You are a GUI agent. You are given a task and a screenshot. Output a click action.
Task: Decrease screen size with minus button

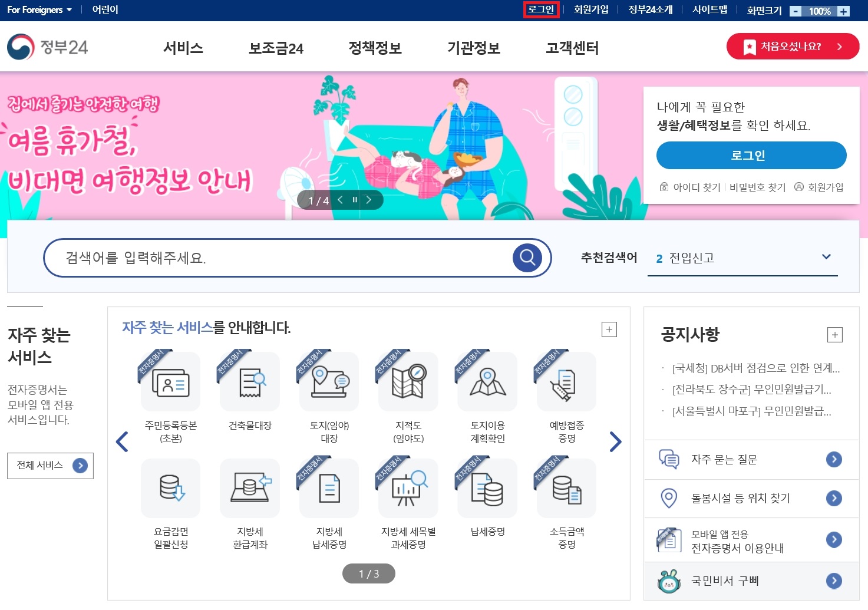click(x=796, y=11)
